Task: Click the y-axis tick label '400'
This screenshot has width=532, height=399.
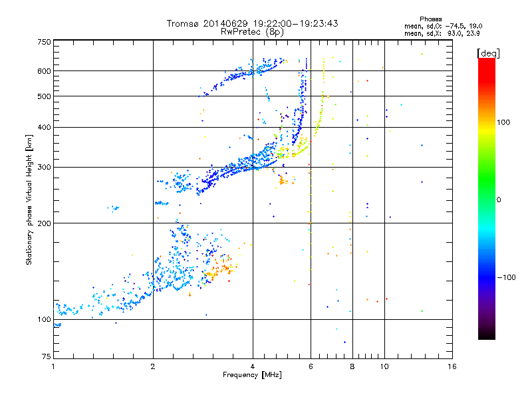Action: coord(44,127)
